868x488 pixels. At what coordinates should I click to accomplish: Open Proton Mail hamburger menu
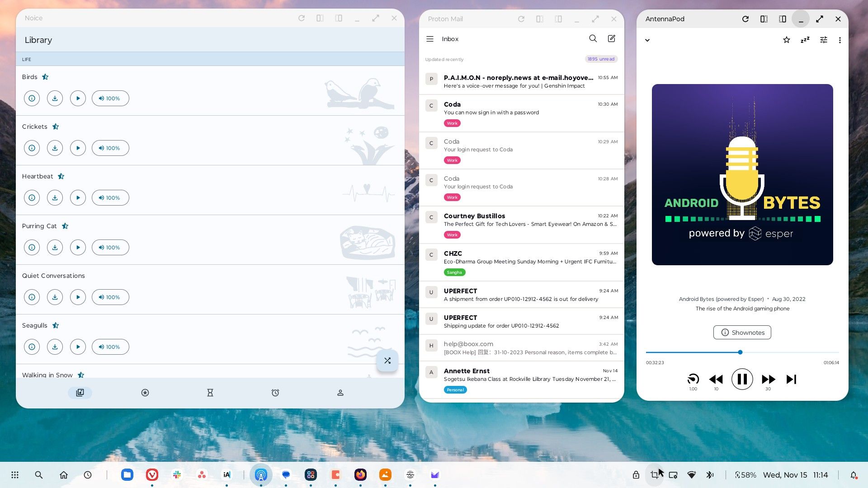click(430, 39)
